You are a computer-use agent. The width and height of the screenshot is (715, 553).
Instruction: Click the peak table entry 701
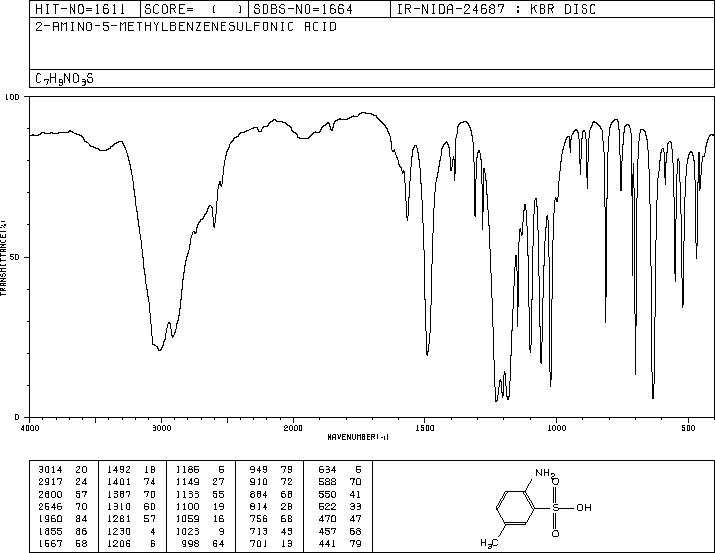(x=259, y=543)
